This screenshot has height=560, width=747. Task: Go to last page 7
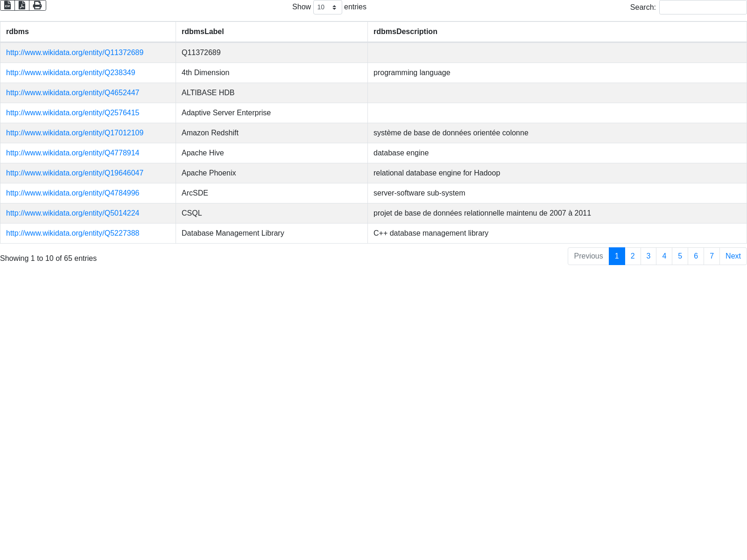[x=712, y=256]
